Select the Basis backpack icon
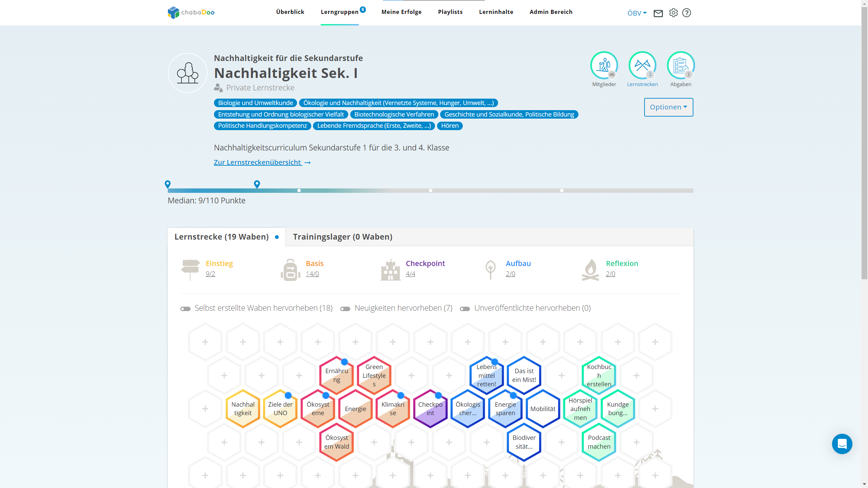This screenshot has width=868, height=488. [x=290, y=269]
